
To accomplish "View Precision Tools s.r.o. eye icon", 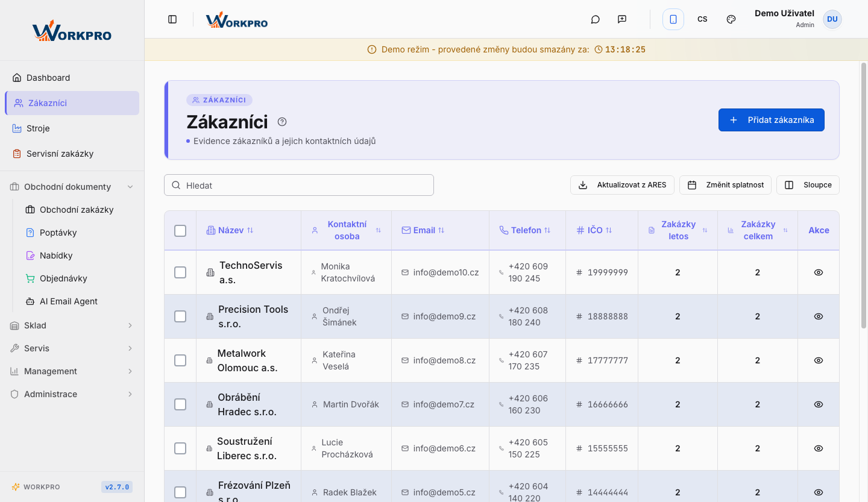I will tap(818, 316).
